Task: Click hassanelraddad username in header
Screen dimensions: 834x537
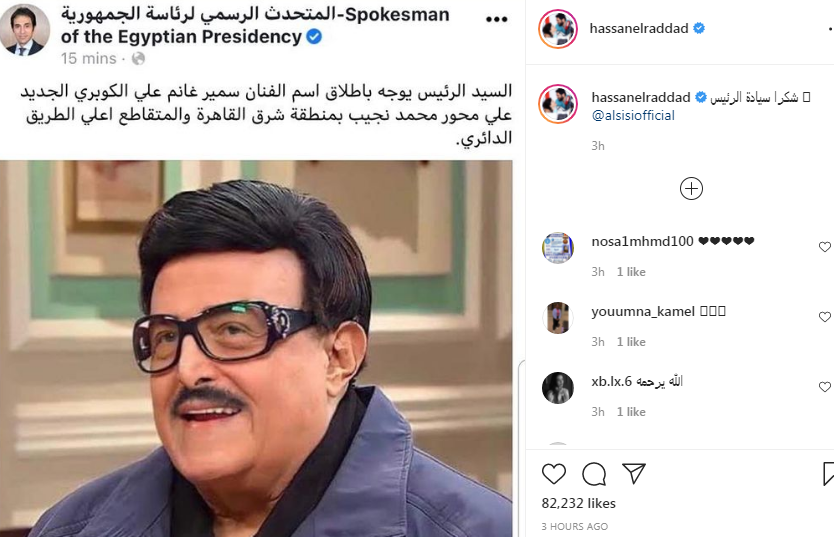Action: click(639, 28)
